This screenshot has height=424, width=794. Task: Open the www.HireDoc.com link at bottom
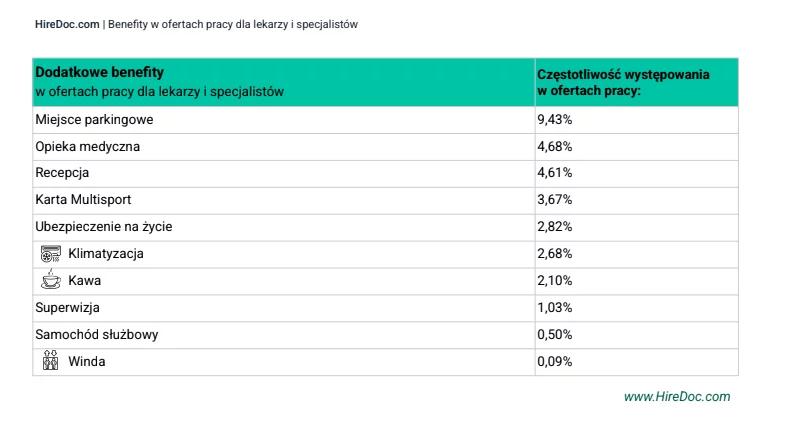click(677, 397)
